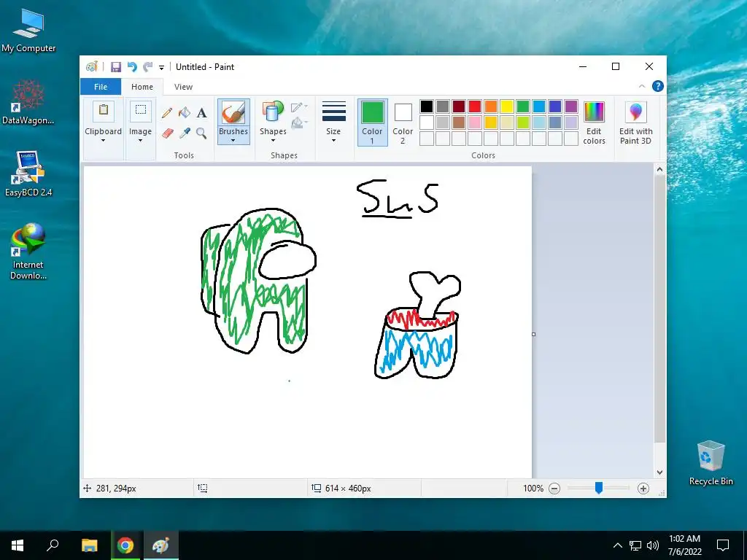Screen dimensions: 747x560
Task: Open Edit colors dialog
Action: pos(594,122)
